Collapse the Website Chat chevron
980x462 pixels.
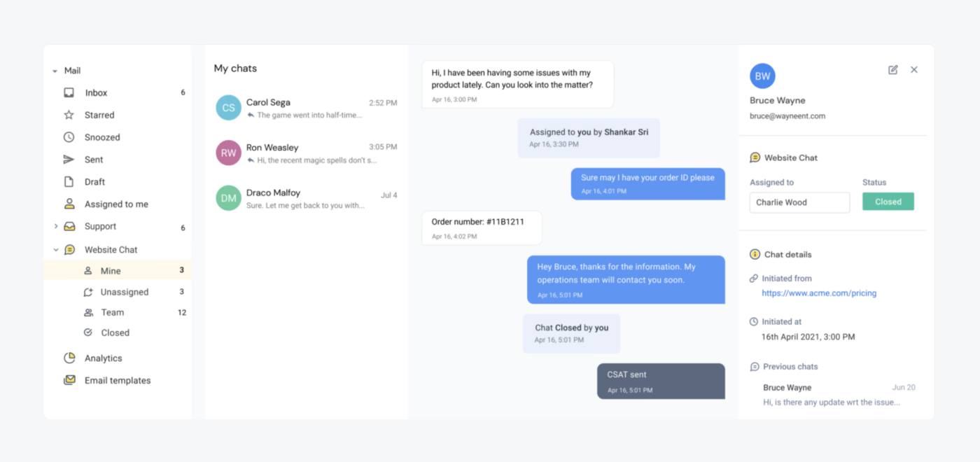coord(56,249)
